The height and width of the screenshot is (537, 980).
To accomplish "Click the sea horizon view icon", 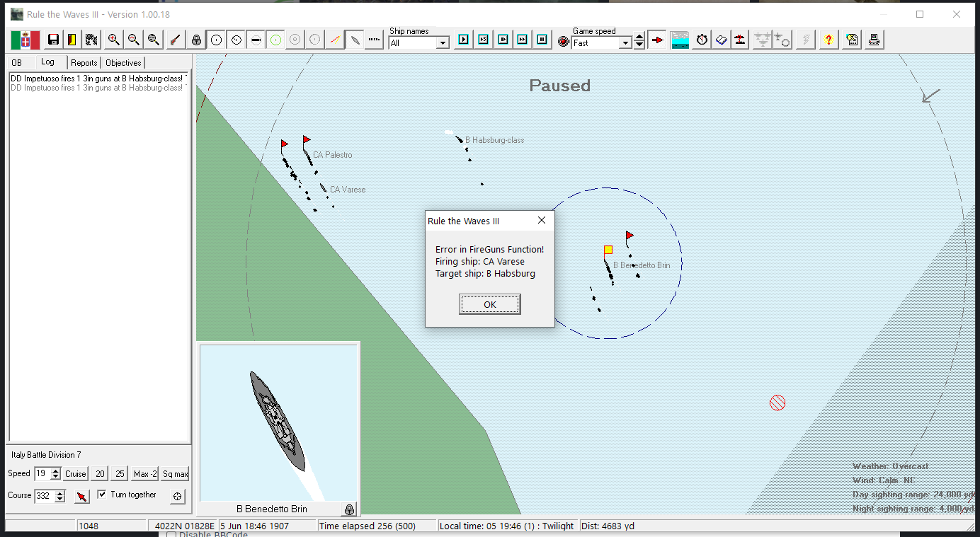I will [680, 40].
